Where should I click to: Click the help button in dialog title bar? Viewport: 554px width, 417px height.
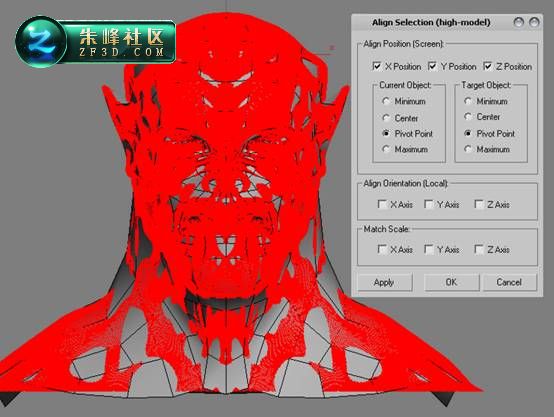pyautogui.click(x=518, y=22)
